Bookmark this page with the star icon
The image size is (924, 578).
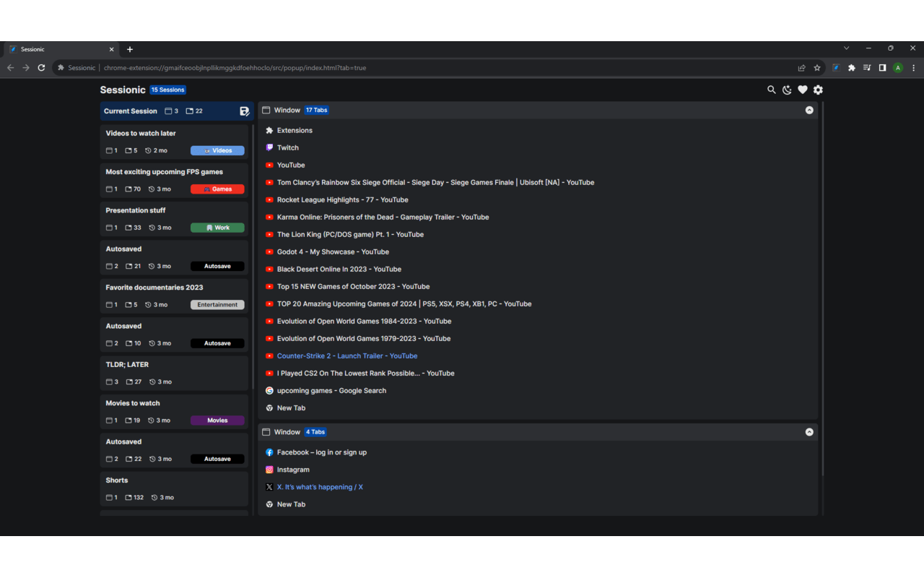click(x=817, y=68)
